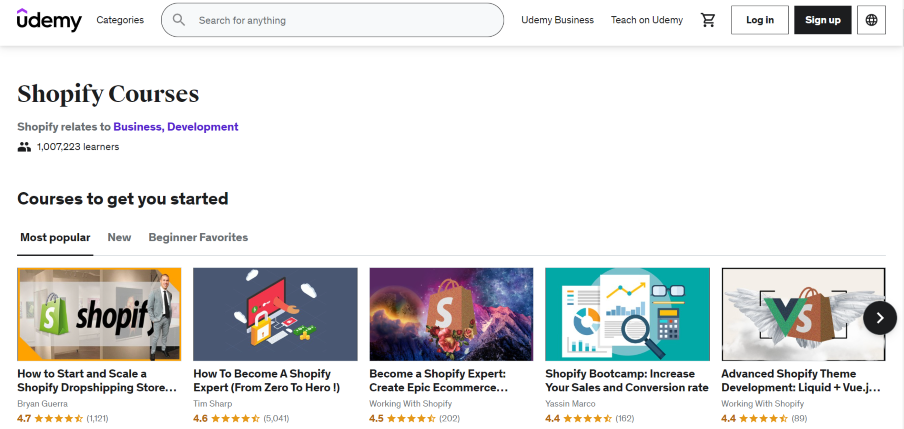Click the 'Courses to get you started' heading
904x429 pixels.
pyautogui.click(x=123, y=199)
